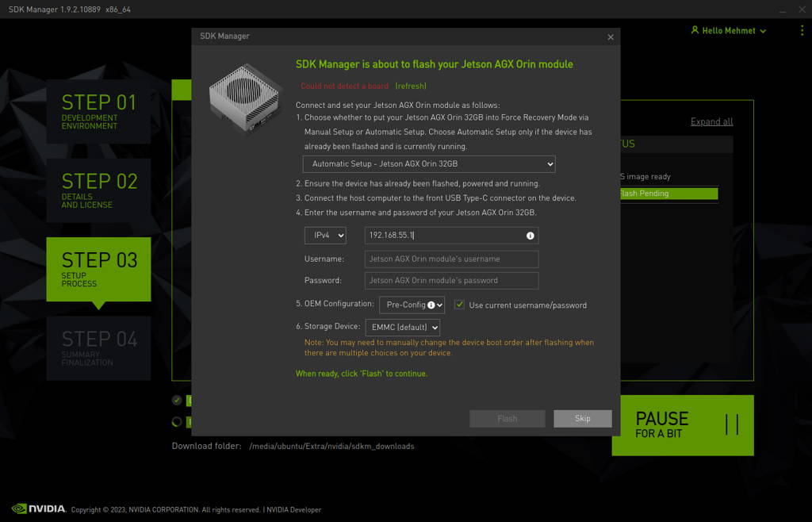Click Expand all link

pyautogui.click(x=711, y=121)
